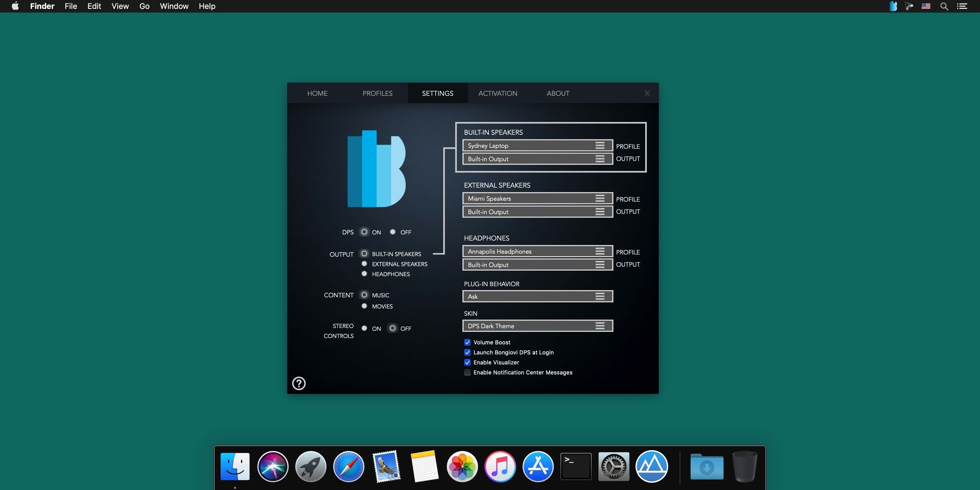The width and height of the screenshot is (980, 490).
Task: Select Movies content radio button
Action: tap(364, 306)
